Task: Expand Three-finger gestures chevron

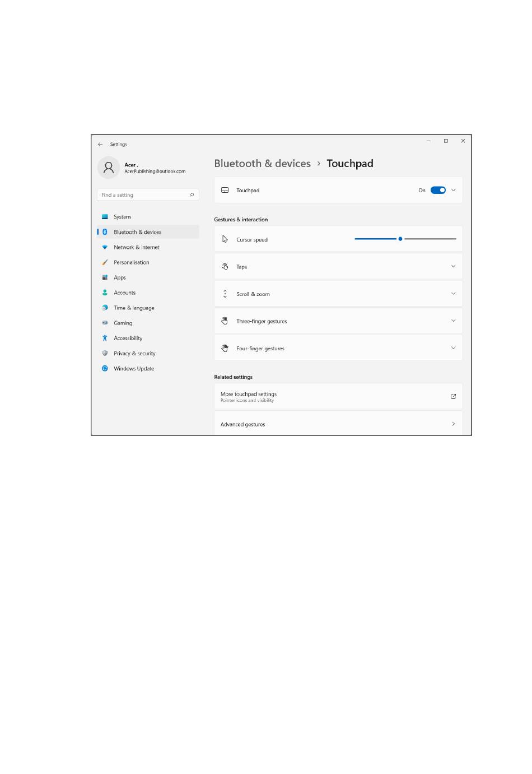Action: (x=454, y=321)
